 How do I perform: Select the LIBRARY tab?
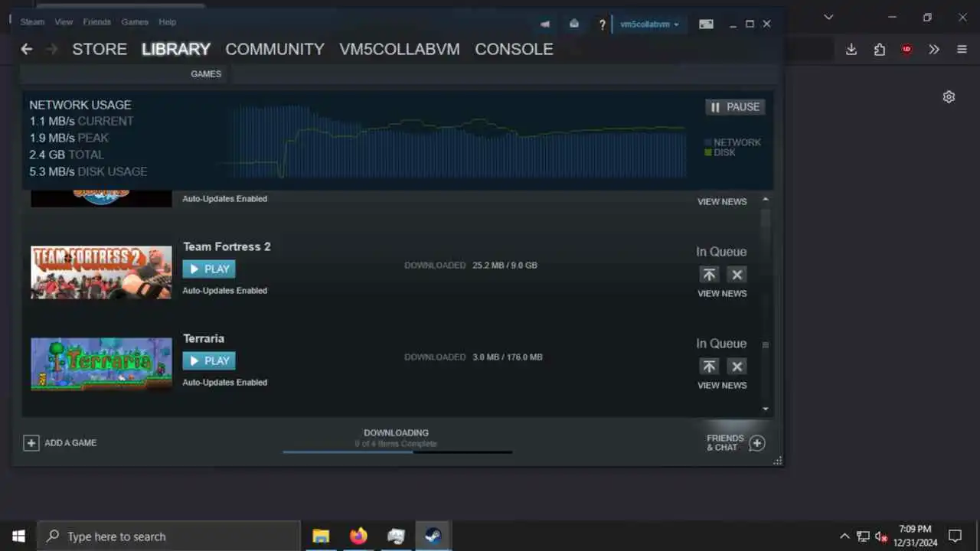coord(176,49)
